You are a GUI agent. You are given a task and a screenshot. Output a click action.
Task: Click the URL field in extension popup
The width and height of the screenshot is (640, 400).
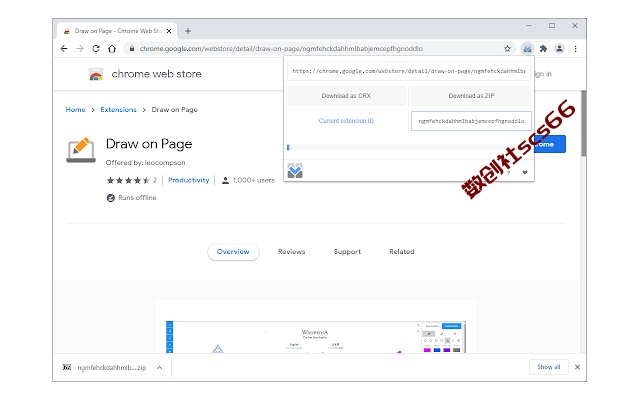point(409,71)
